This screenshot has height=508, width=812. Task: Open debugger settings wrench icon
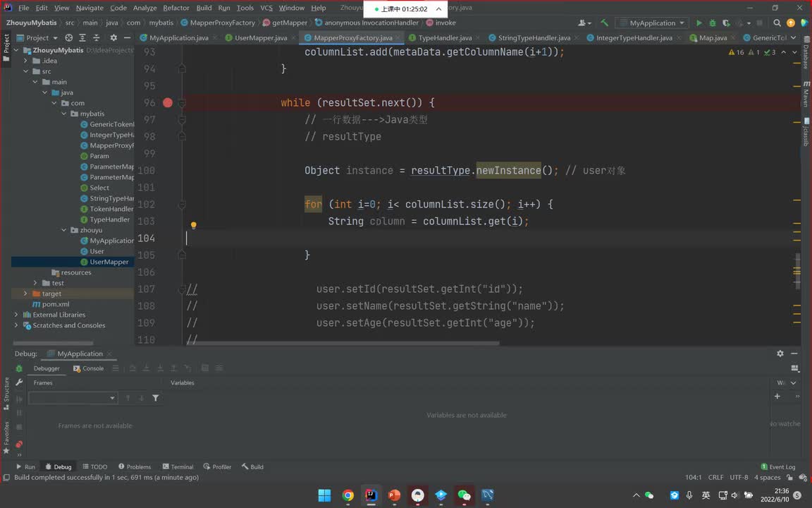coord(19,382)
